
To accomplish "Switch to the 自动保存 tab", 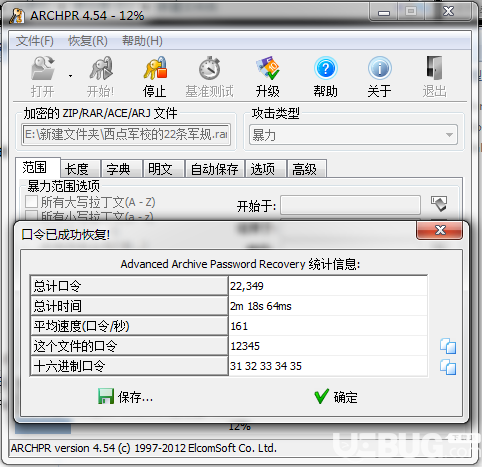I will (x=214, y=169).
